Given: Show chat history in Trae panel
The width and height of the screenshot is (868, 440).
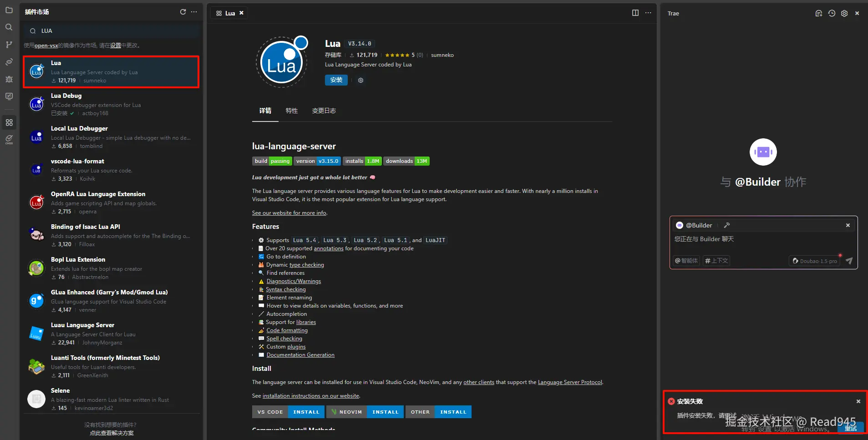Looking at the screenshot, I should 832,14.
